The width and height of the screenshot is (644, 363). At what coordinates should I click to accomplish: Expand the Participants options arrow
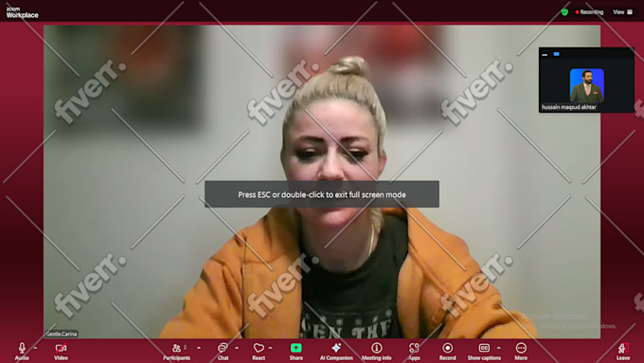tap(199, 348)
